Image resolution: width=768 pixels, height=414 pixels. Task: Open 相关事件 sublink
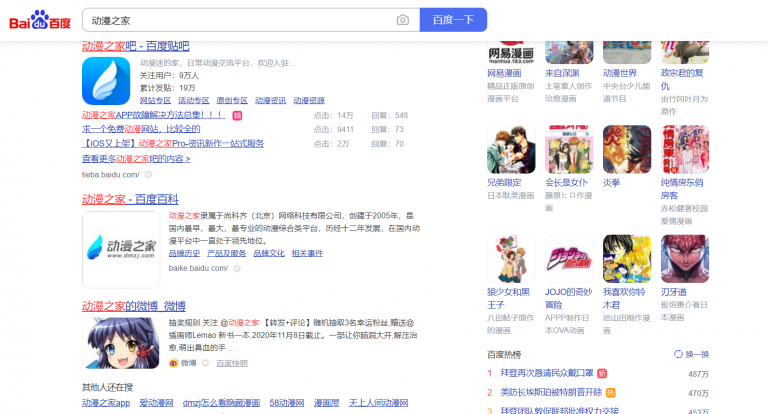[307, 253]
